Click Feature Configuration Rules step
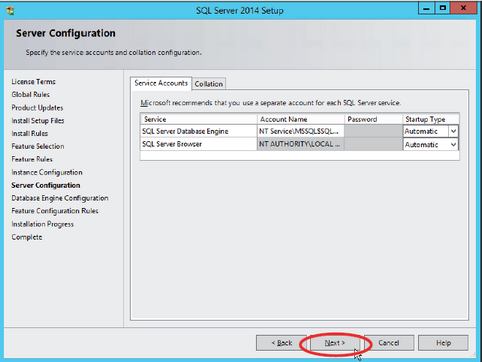 (55, 211)
